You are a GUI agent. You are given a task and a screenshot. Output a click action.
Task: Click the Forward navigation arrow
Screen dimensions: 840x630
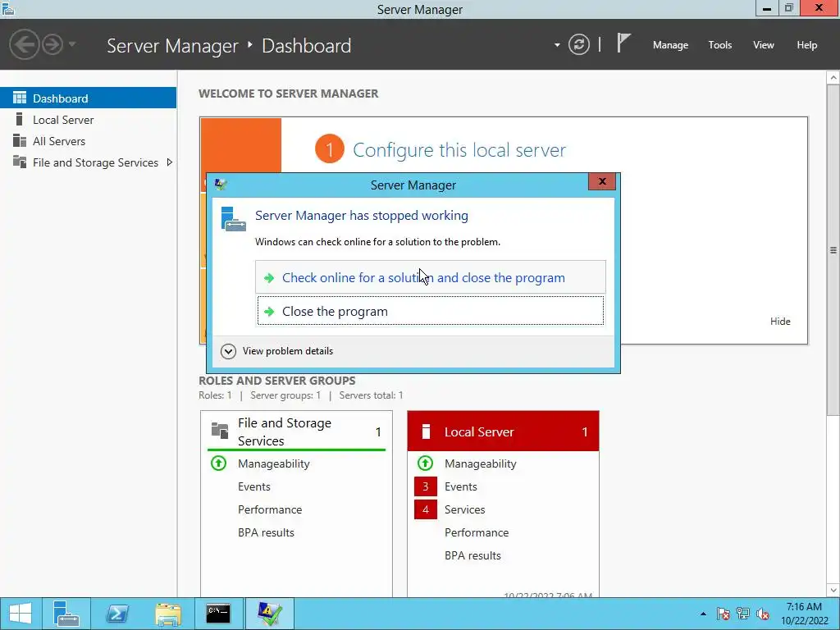pos(52,44)
